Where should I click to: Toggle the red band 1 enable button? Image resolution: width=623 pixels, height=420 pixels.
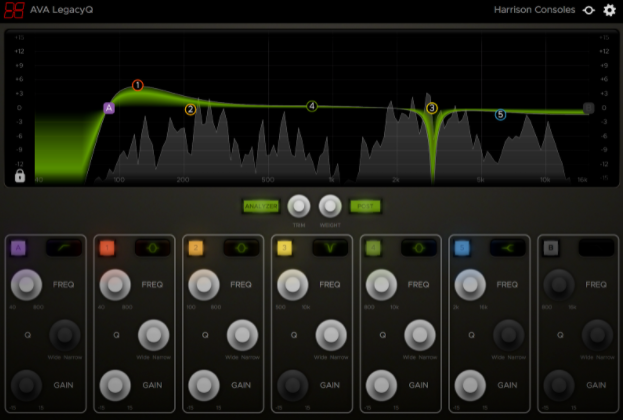[x=107, y=248]
